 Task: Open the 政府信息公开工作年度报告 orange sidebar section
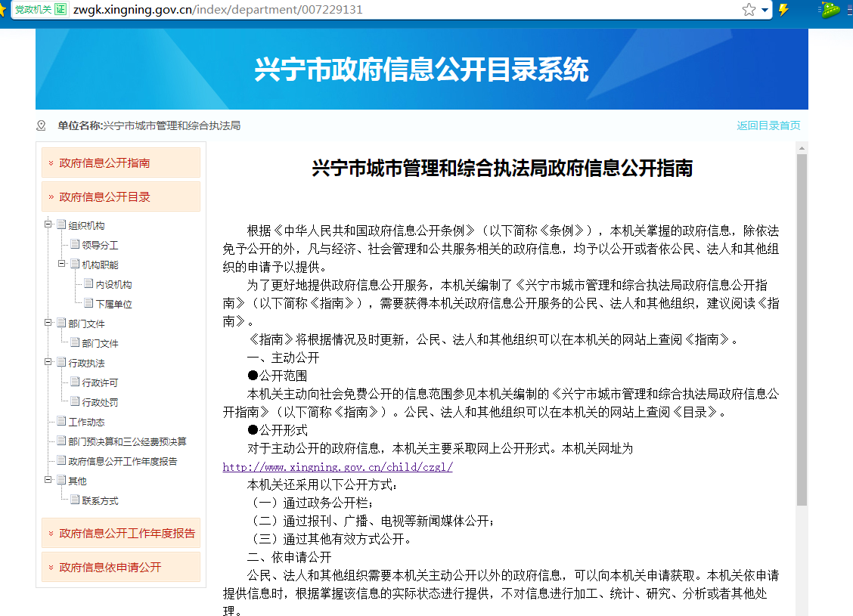121,534
